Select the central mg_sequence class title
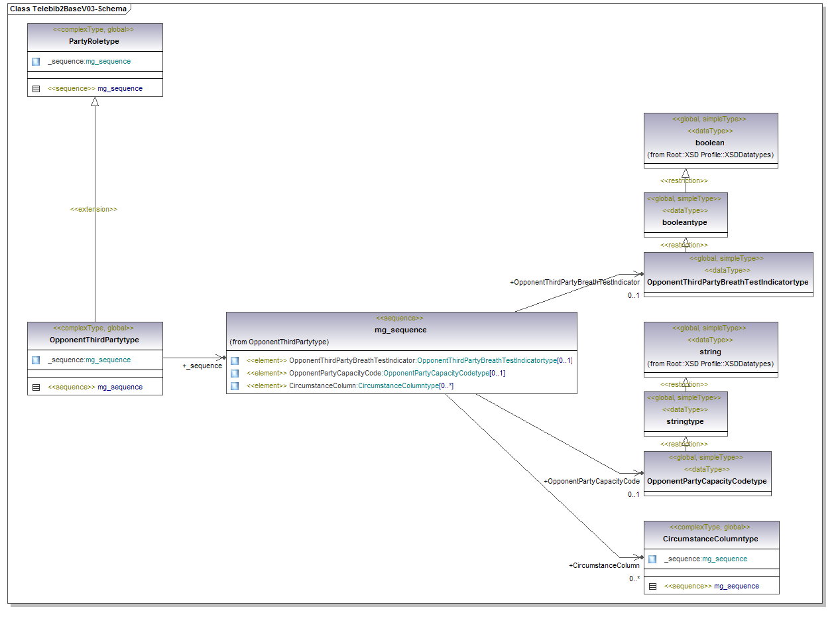Screen dimensions: 840x617 [396, 330]
